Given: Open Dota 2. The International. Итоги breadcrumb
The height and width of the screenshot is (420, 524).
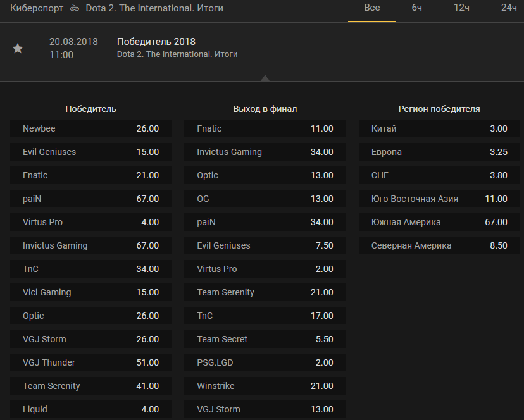Looking at the screenshot, I should [x=154, y=8].
